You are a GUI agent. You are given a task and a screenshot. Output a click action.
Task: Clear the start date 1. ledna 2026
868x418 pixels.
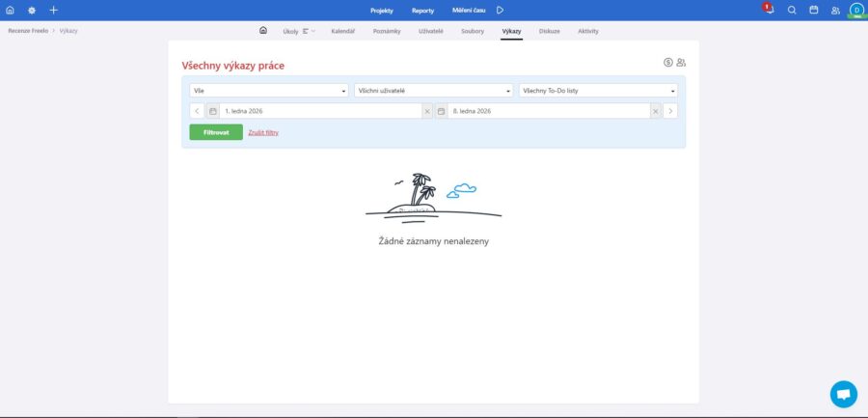(x=427, y=111)
